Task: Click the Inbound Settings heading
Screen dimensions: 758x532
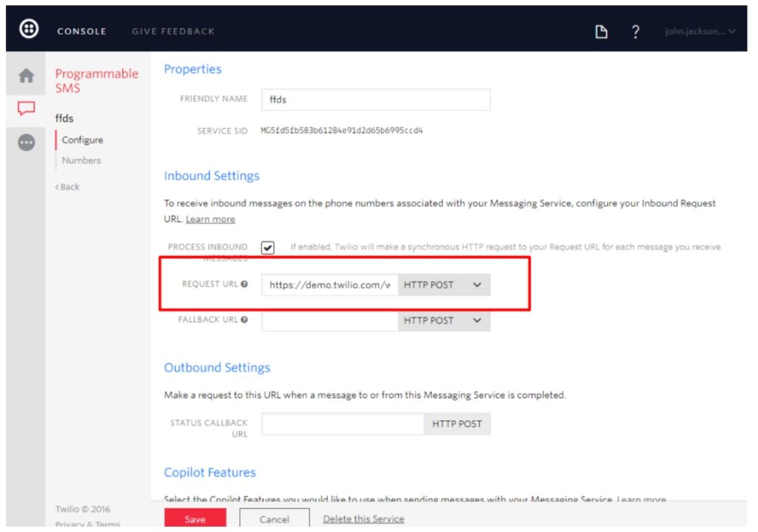Action: pos(212,176)
